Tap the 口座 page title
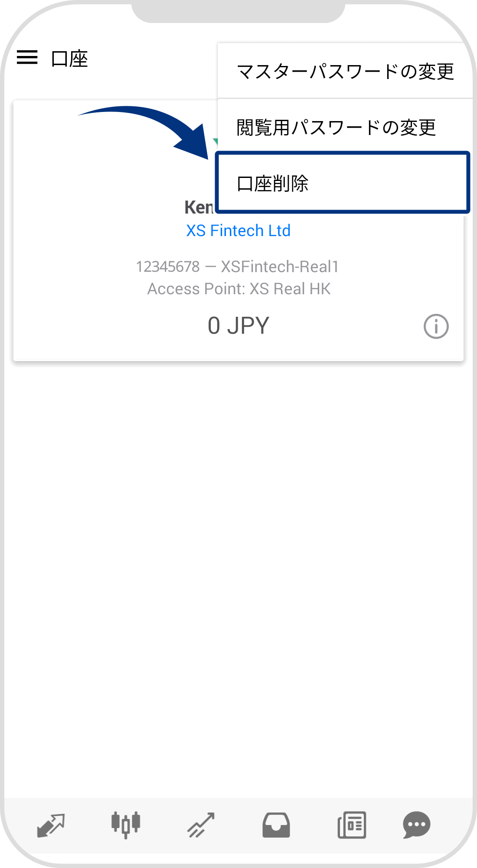This screenshot has height=868, width=477. coord(69,59)
